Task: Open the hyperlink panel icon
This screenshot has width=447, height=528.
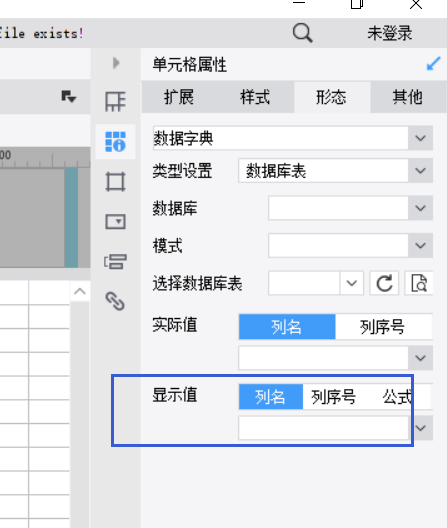Action: pyautogui.click(x=115, y=301)
